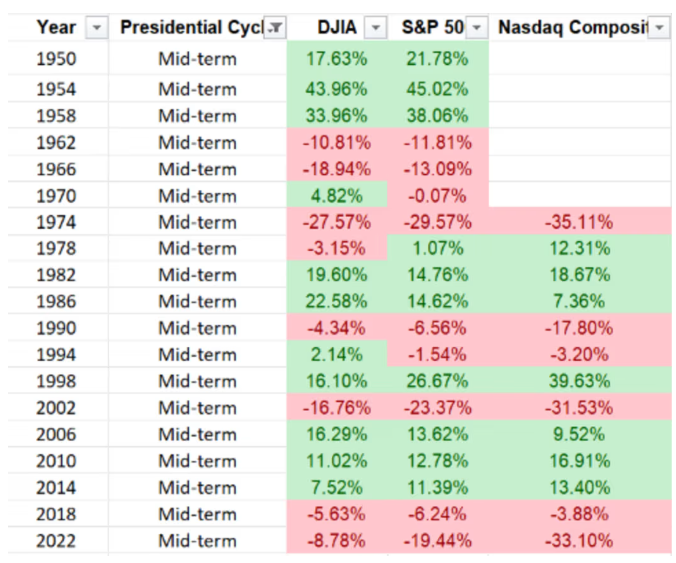
Task: Click the -35.11% Nasdaq cell for 1974
Action: point(580,222)
